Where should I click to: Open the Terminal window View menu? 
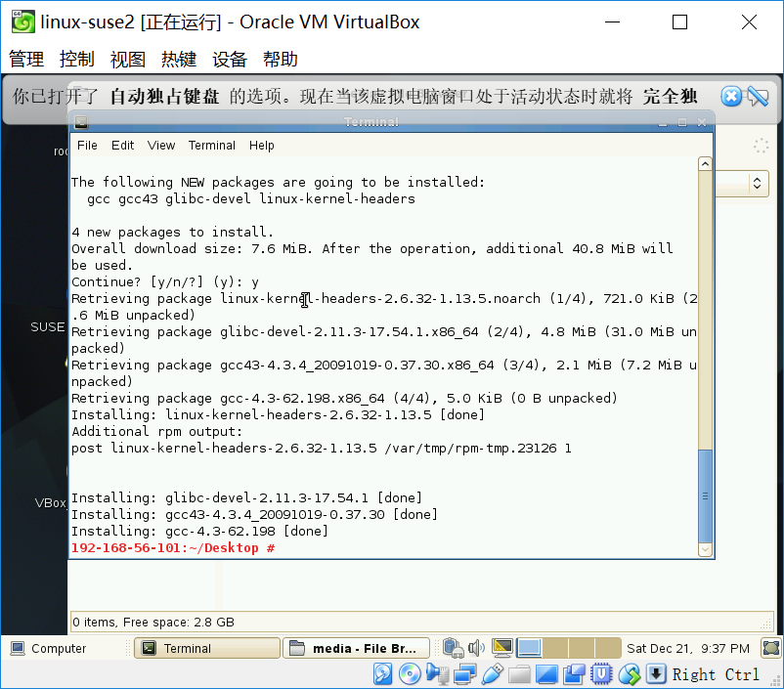(161, 146)
